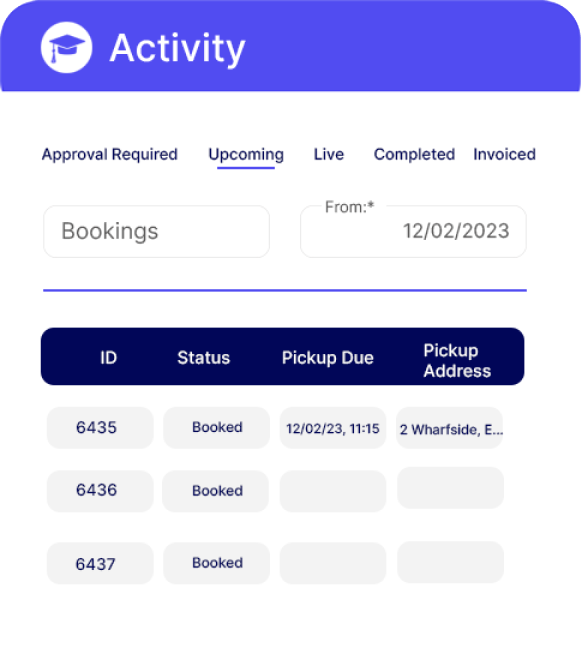The width and height of the screenshot is (582, 657).
Task: Sort by the ID column header
Action: point(109,358)
